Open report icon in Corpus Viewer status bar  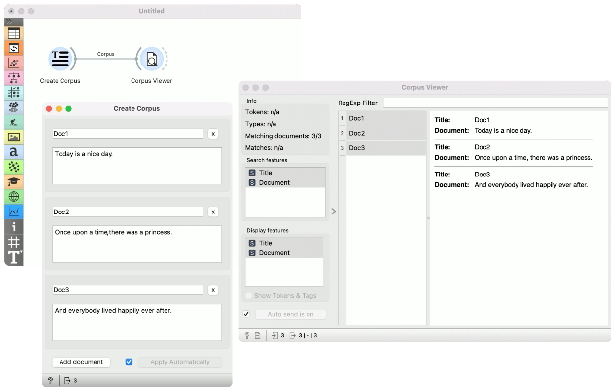[258, 335]
